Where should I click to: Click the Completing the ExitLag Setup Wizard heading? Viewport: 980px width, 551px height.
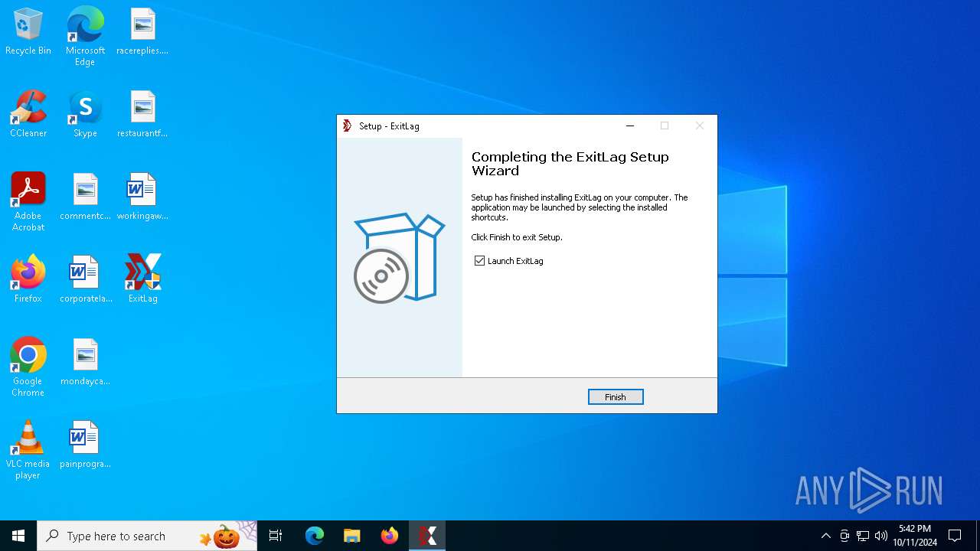click(x=570, y=164)
